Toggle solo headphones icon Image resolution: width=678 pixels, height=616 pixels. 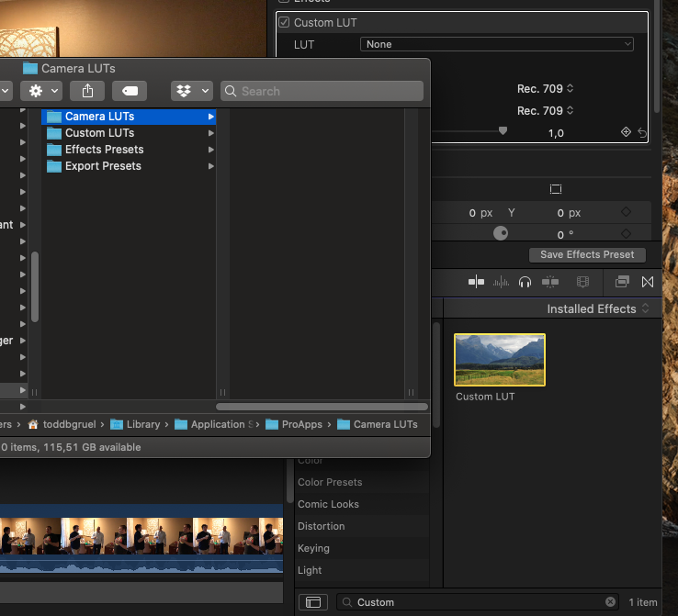click(x=525, y=283)
